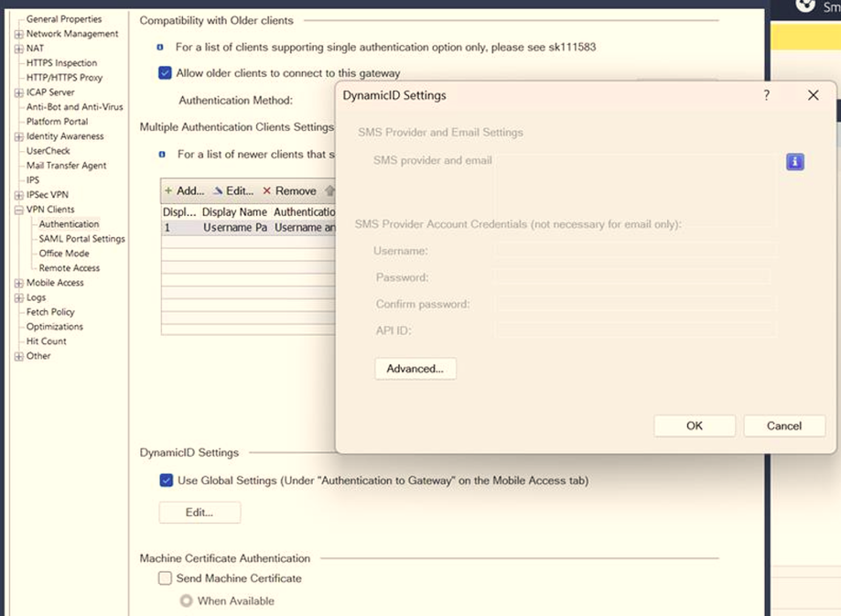
Task: Click the green plus Add icon in the table toolbar
Action: coord(168,190)
